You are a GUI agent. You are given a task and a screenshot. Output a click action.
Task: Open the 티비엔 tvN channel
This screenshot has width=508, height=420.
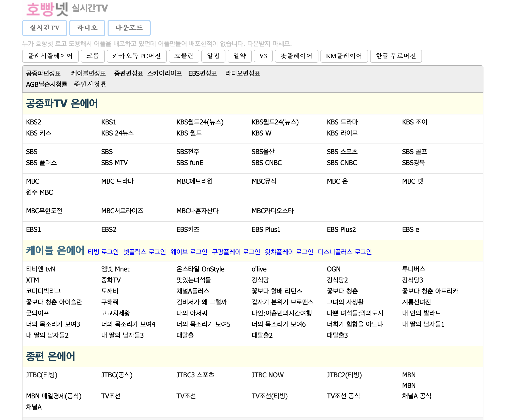(x=41, y=269)
